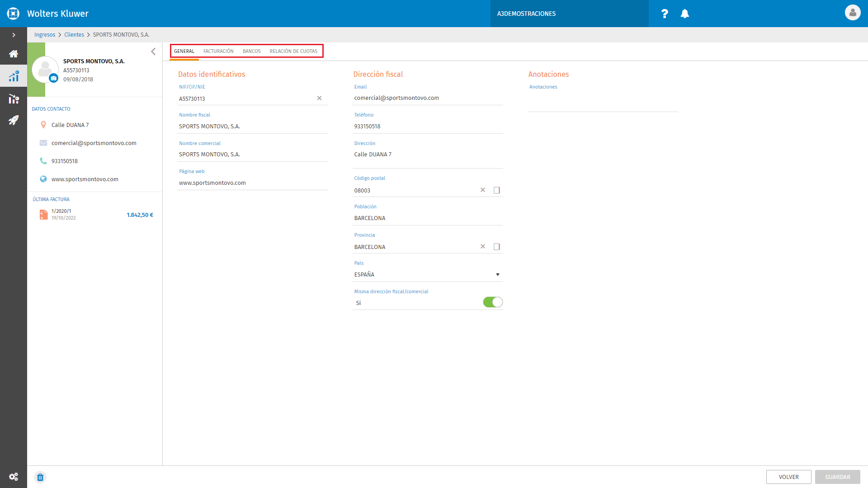This screenshot has height=488, width=868.
Task: Click the Anotaciones text field
Action: (x=603, y=102)
